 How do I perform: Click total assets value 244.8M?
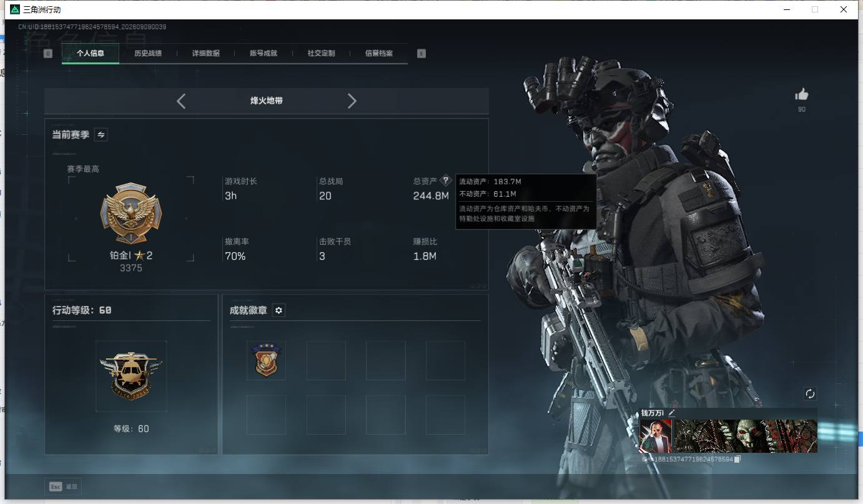coord(431,196)
